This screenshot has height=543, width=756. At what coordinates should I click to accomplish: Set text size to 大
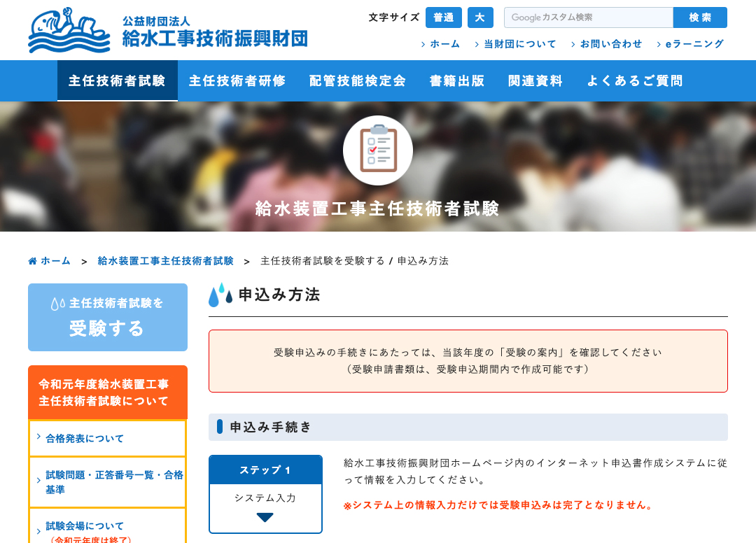pyautogui.click(x=480, y=17)
